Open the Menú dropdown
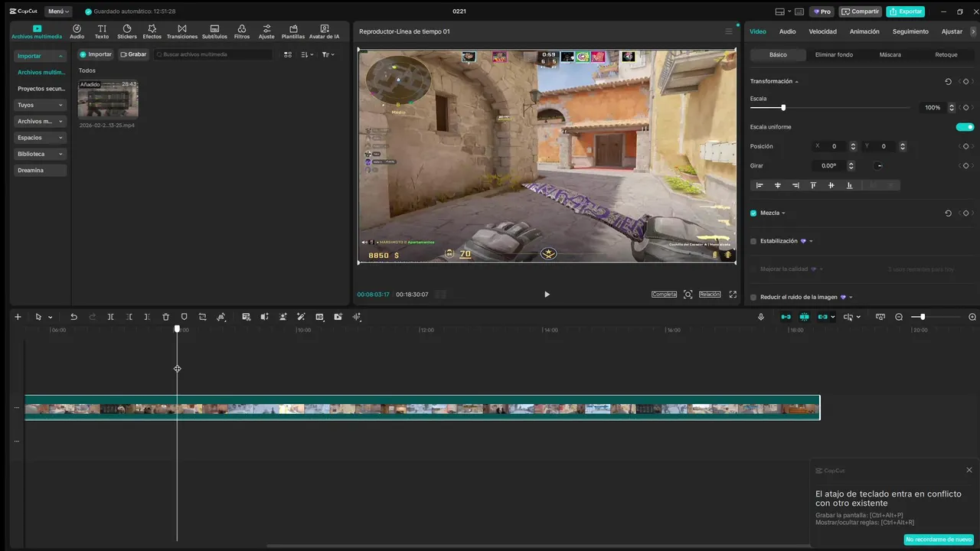The image size is (980, 551). pos(58,11)
